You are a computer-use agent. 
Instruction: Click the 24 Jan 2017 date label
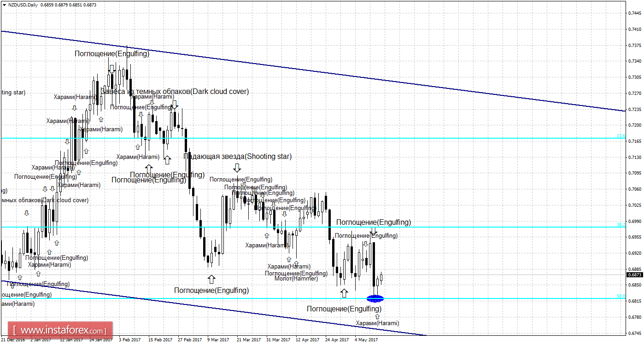101,340
